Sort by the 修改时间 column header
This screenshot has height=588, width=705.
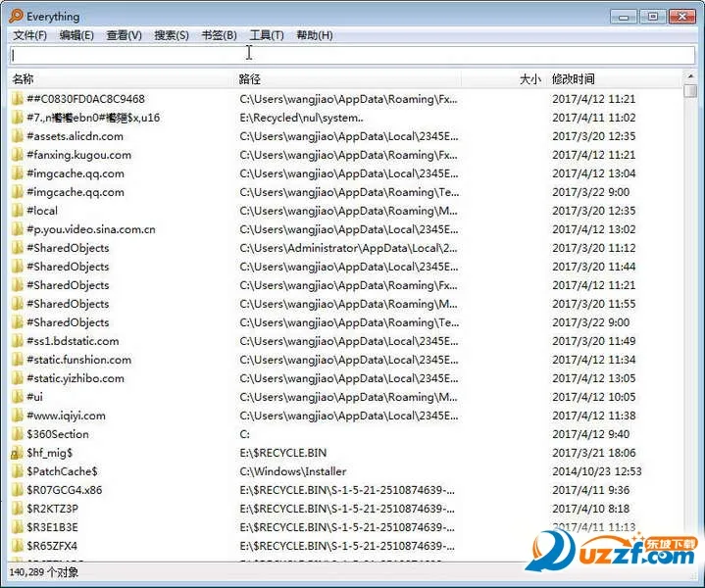coord(573,79)
